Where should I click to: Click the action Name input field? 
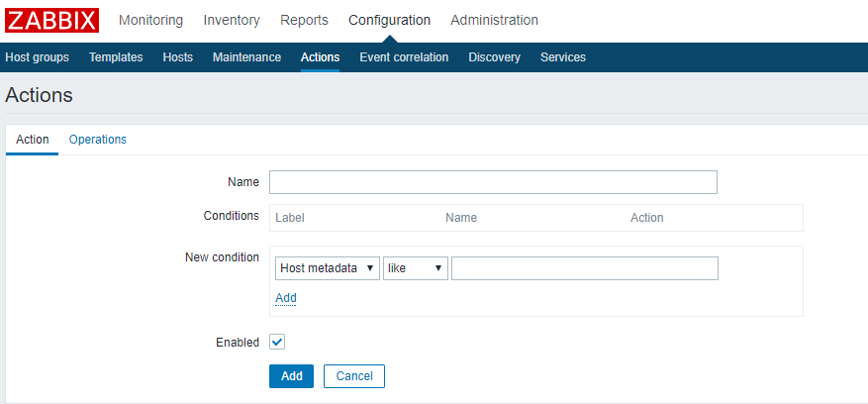[493, 182]
